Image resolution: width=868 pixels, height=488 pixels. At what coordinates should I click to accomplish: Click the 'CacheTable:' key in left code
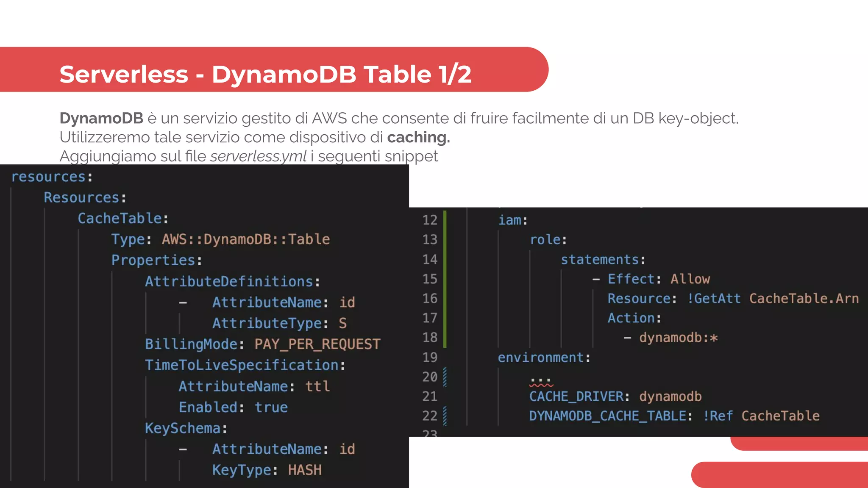[123, 218]
